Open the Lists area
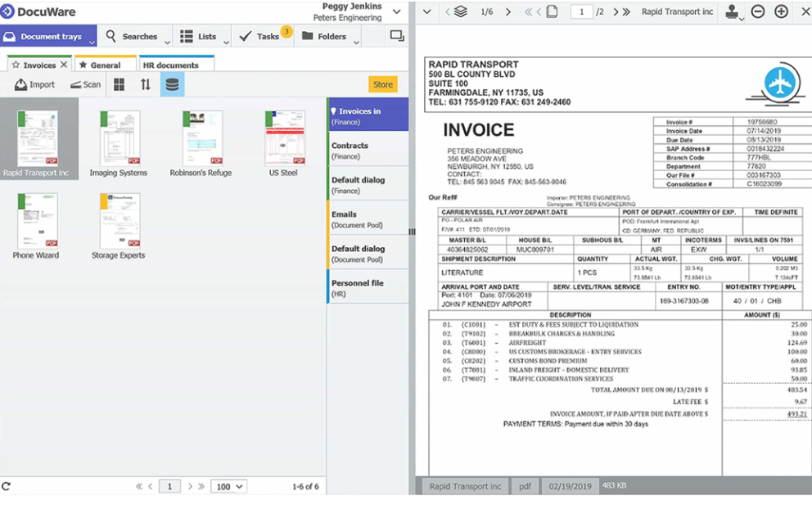 [x=198, y=36]
